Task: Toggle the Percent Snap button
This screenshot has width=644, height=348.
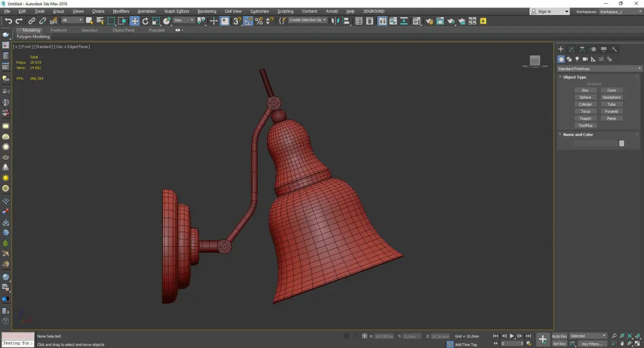Action: (259, 21)
